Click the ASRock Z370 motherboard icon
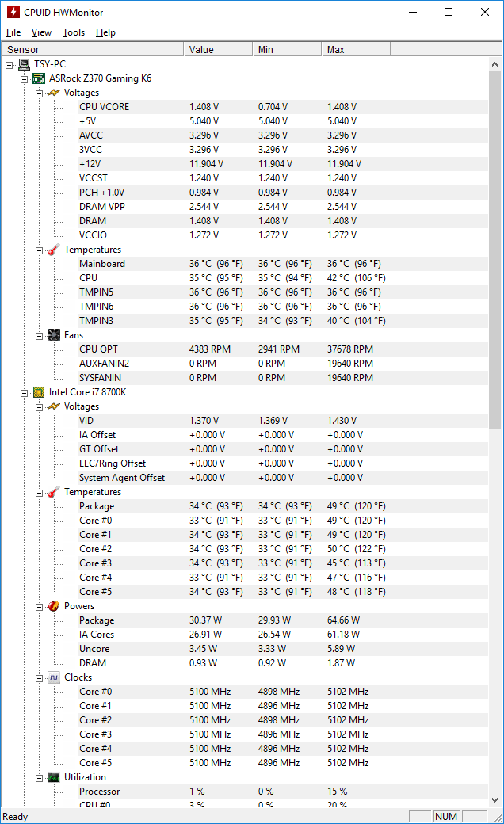The width and height of the screenshot is (504, 824). [39, 78]
